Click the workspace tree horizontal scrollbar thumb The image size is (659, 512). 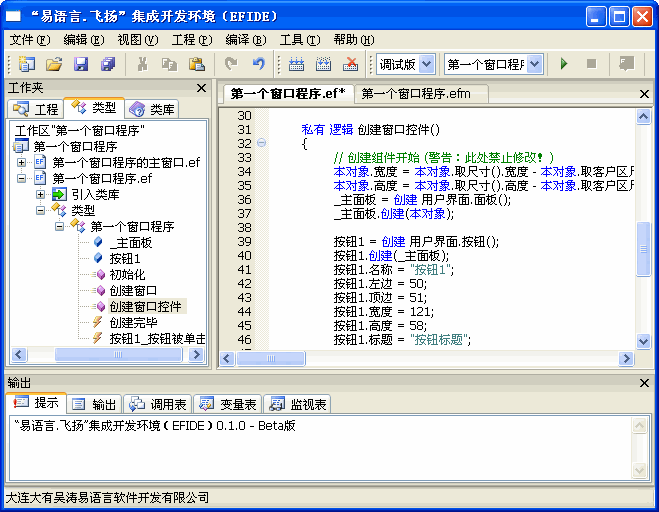(119, 355)
